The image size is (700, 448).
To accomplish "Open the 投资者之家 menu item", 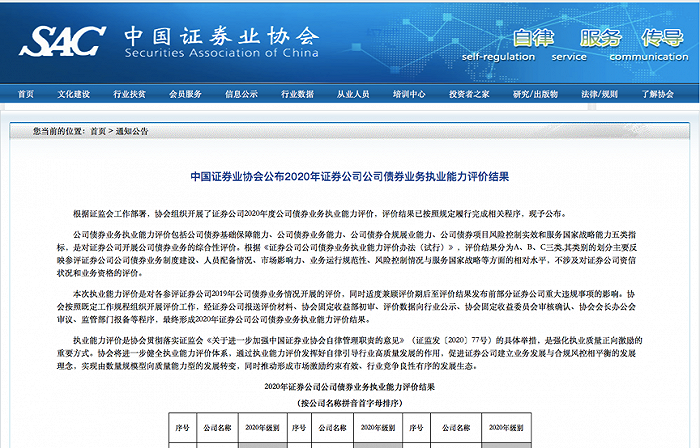I will (x=469, y=94).
